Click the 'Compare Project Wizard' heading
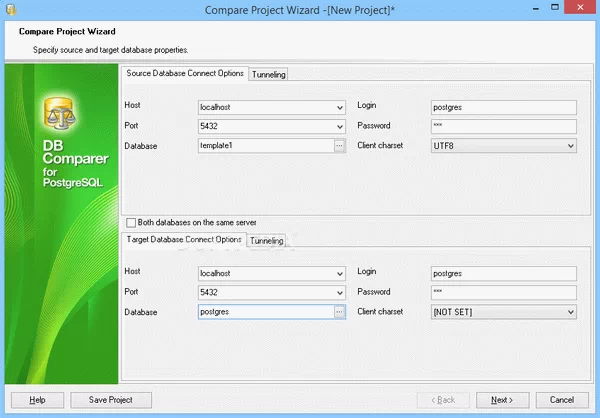Image resolution: width=600 pixels, height=418 pixels. pyautogui.click(x=67, y=31)
